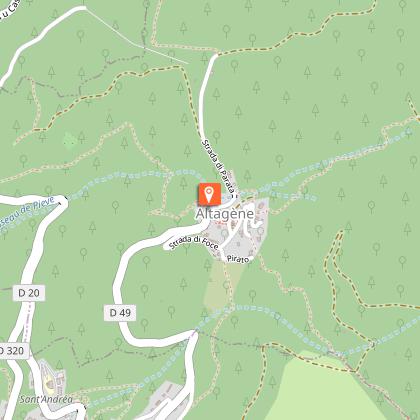Screen dimensions: 420x420
Task: Click the orange location pin marker
Action: [x=209, y=194]
